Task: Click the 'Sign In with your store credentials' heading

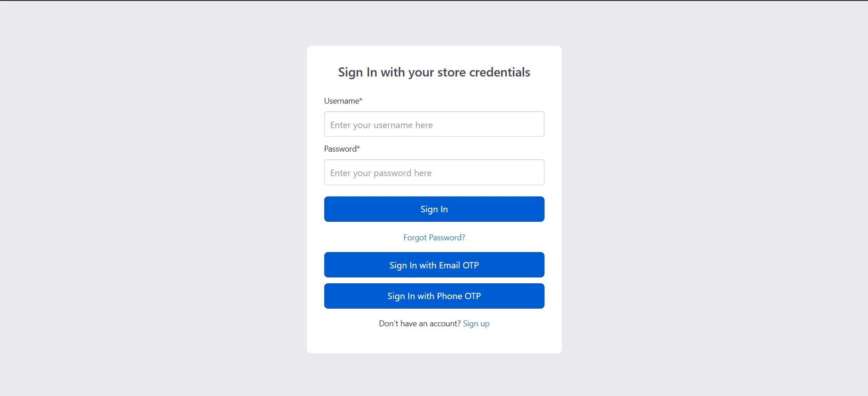Action: tap(434, 72)
